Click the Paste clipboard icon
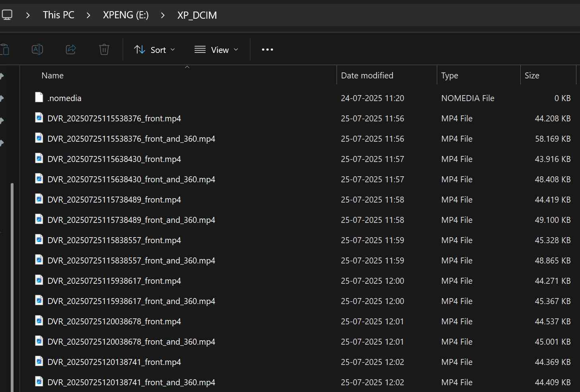The image size is (580, 392). coord(5,49)
